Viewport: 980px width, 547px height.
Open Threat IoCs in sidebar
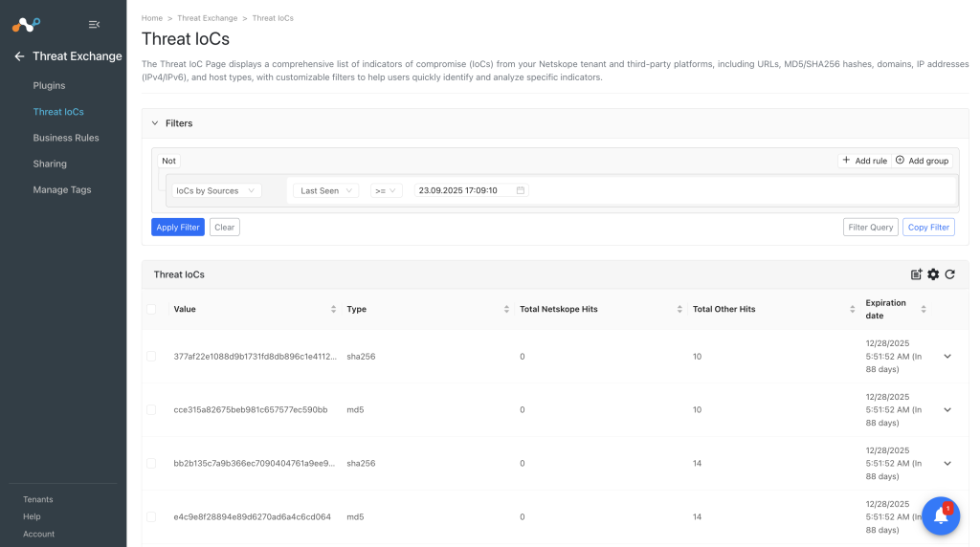tap(58, 112)
